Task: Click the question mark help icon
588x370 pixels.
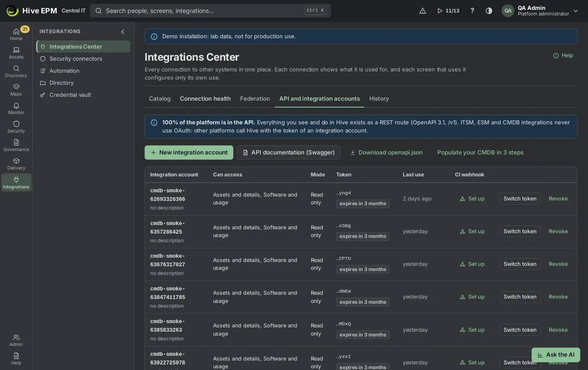Action: click(x=472, y=11)
